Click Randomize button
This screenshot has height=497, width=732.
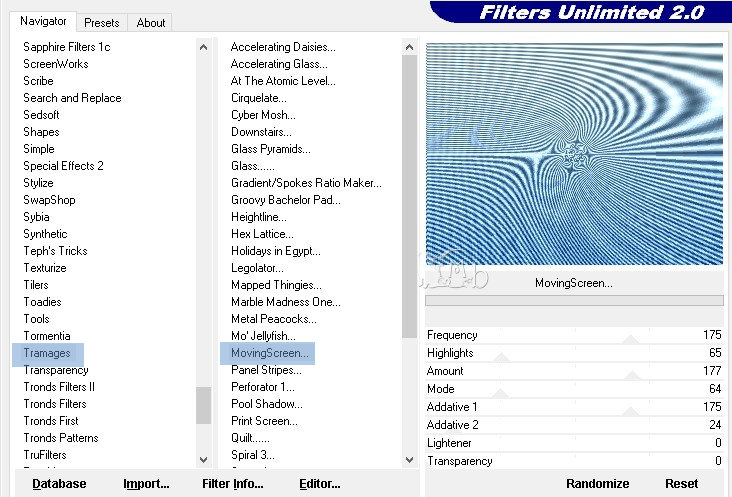point(598,483)
